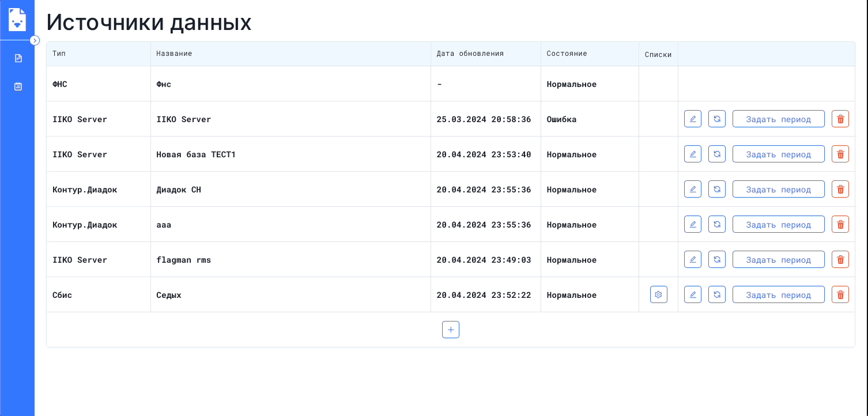Open the document icon in the sidebar
The height and width of the screenshot is (416, 868).
coord(18,58)
